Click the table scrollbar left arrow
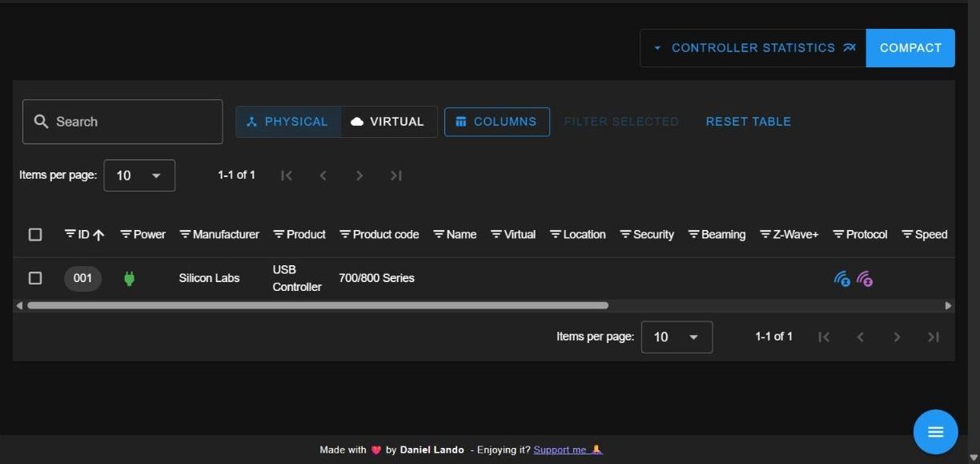 19,305
